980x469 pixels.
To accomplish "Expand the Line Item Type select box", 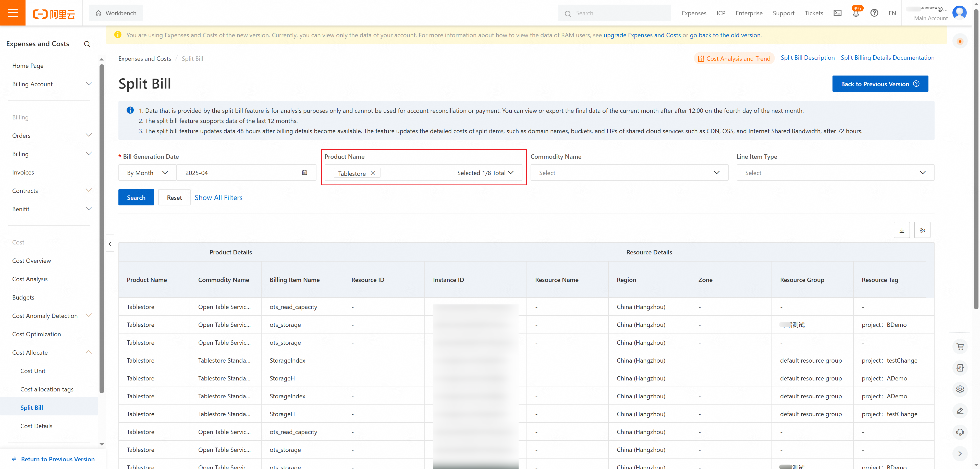I will pyautogui.click(x=835, y=173).
